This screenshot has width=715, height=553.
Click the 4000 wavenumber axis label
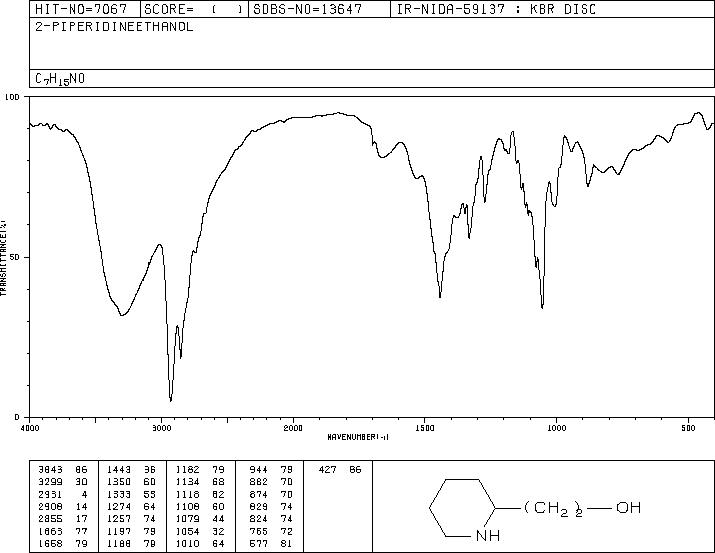[30, 428]
